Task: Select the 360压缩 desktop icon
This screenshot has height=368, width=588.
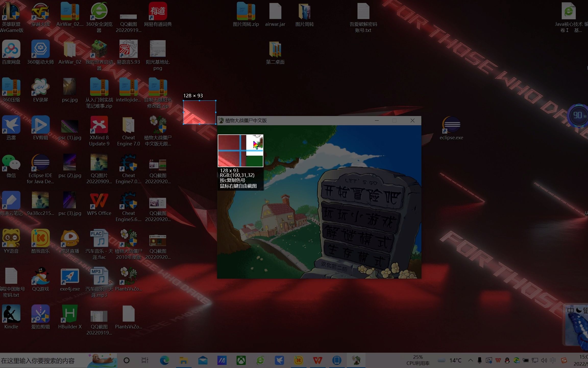Action: (11, 90)
